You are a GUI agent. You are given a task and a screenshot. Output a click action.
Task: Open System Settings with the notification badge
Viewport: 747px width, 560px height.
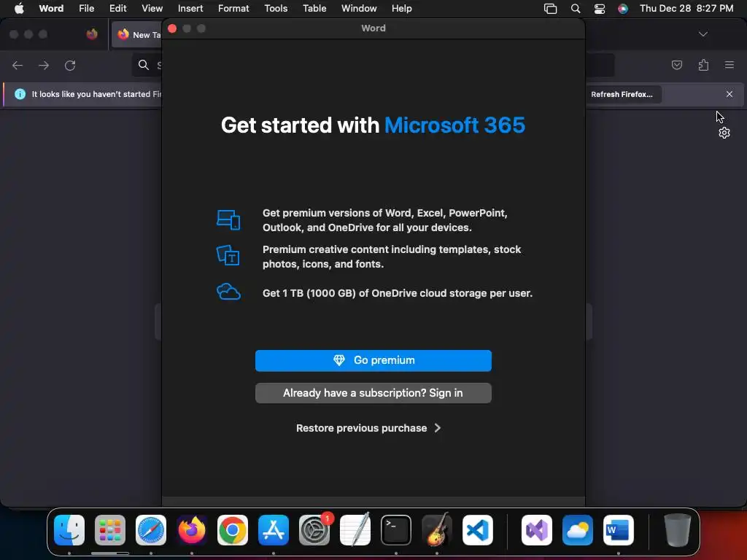[x=314, y=529]
